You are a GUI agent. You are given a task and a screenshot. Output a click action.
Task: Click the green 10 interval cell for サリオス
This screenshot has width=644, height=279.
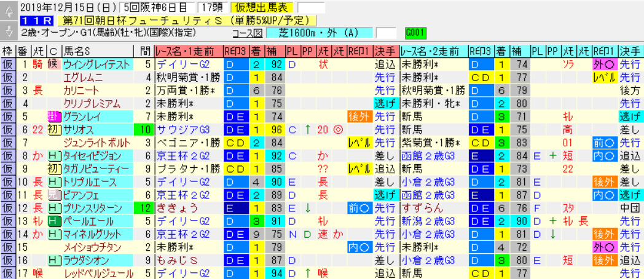click(144, 130)
